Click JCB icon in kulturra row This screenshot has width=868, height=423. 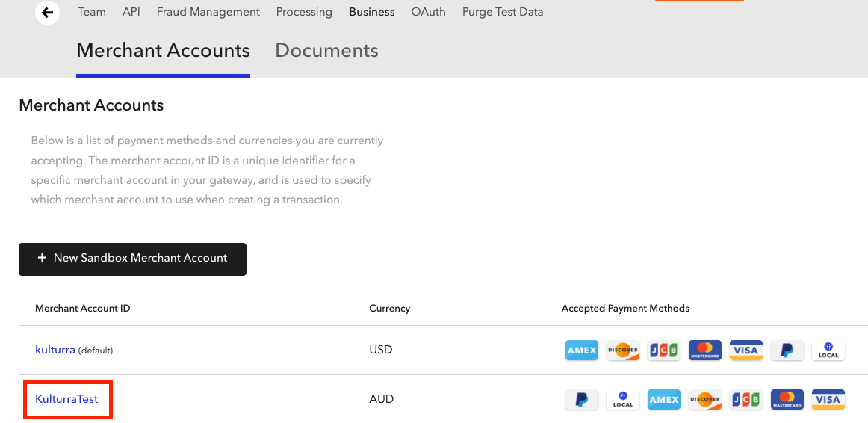tap(663, 351)
